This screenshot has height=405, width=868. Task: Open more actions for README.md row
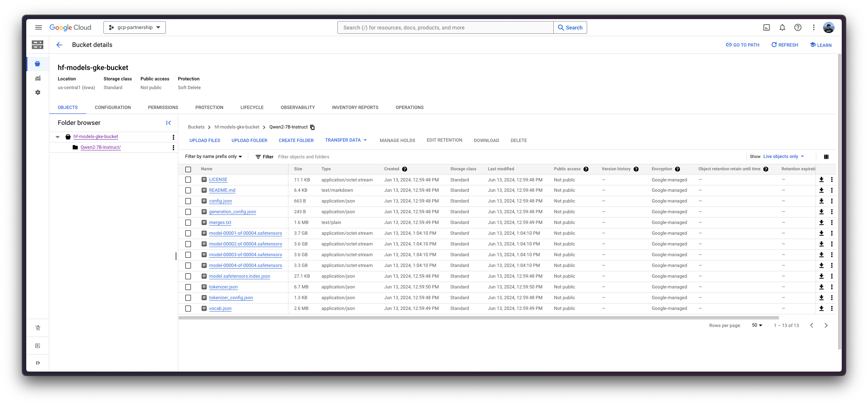832,191
